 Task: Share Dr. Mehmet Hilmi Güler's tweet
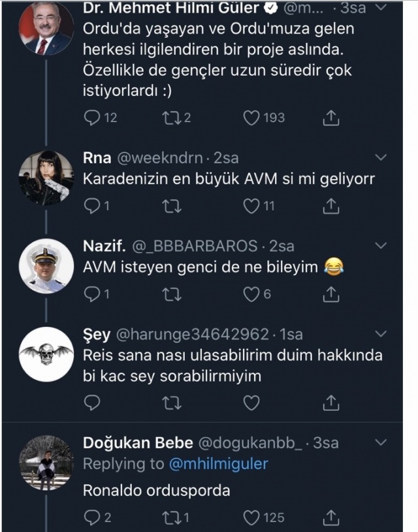331,118
